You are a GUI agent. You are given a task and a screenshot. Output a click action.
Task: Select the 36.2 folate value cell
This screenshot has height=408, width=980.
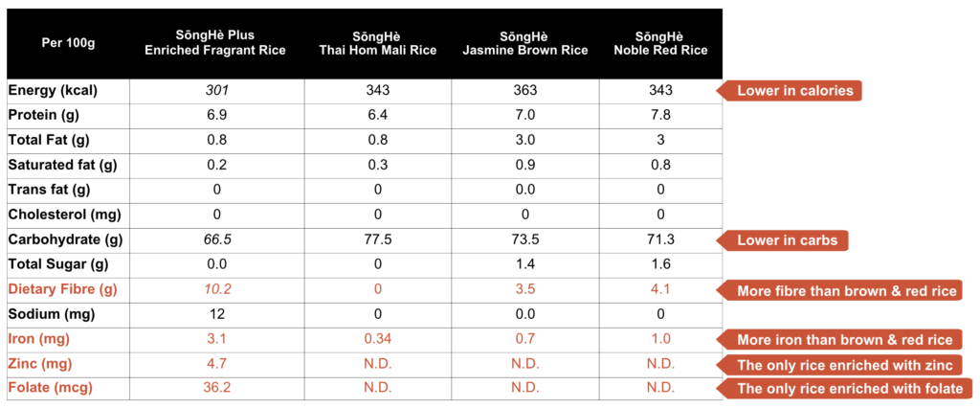[x=217, y=389]
